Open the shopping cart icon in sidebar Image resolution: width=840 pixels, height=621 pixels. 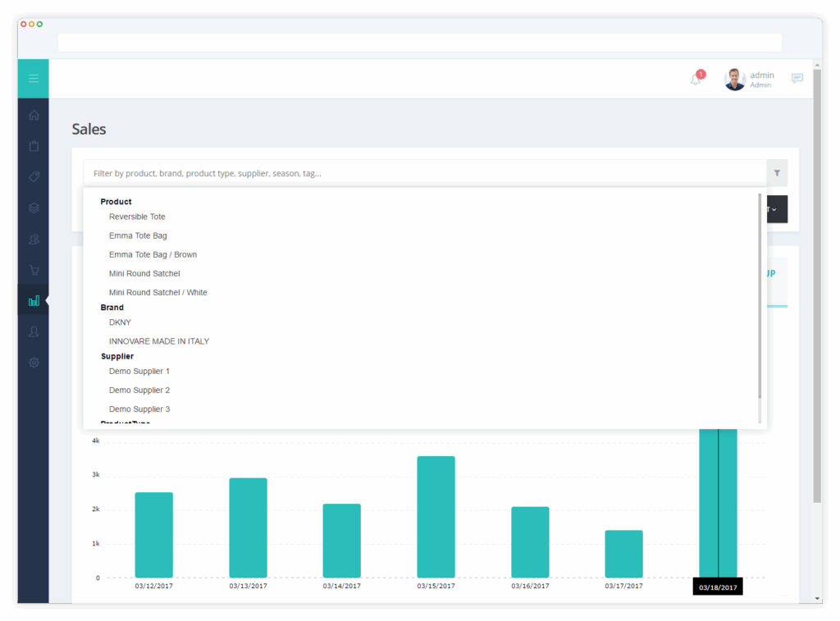(x=34, y=270)
